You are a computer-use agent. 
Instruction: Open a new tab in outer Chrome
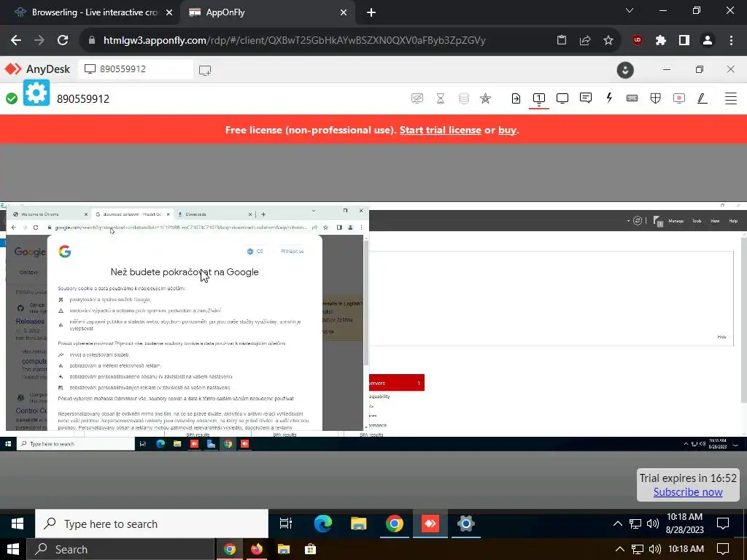pos(371,13)
